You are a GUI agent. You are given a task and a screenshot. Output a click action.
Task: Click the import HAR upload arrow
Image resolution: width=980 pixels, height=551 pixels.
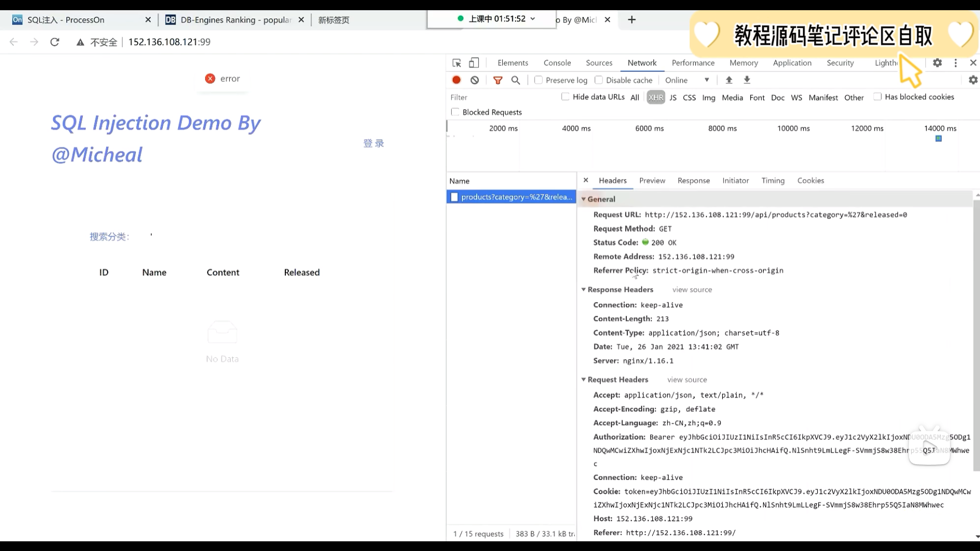(x=729, y=80)
